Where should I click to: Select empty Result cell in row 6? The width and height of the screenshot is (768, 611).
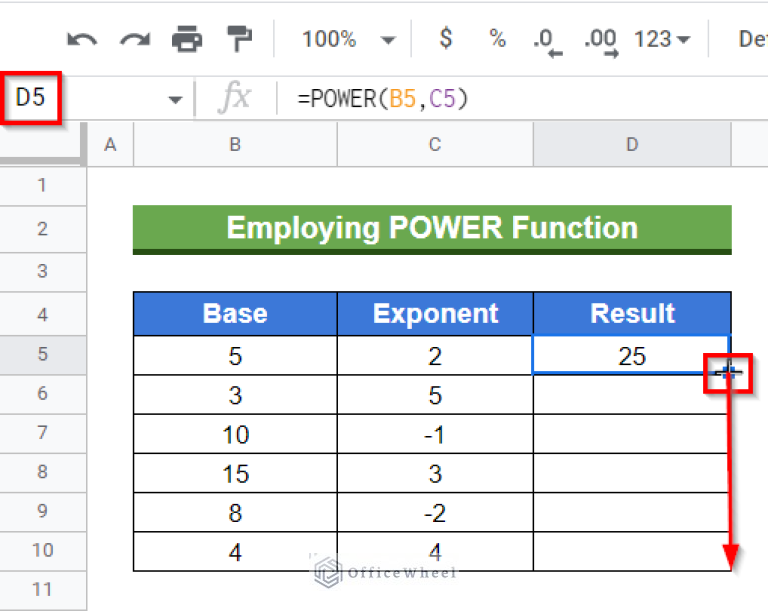point(632,394)
